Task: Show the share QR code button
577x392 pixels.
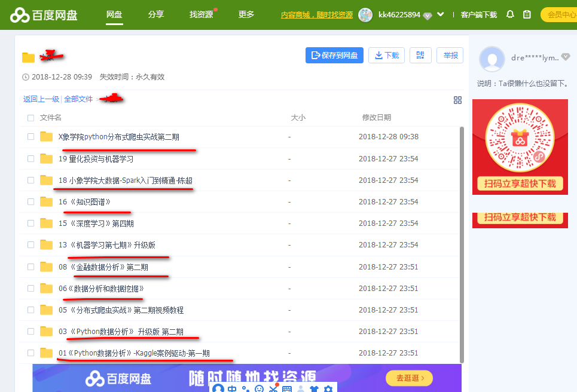Action: pos(420,55)
